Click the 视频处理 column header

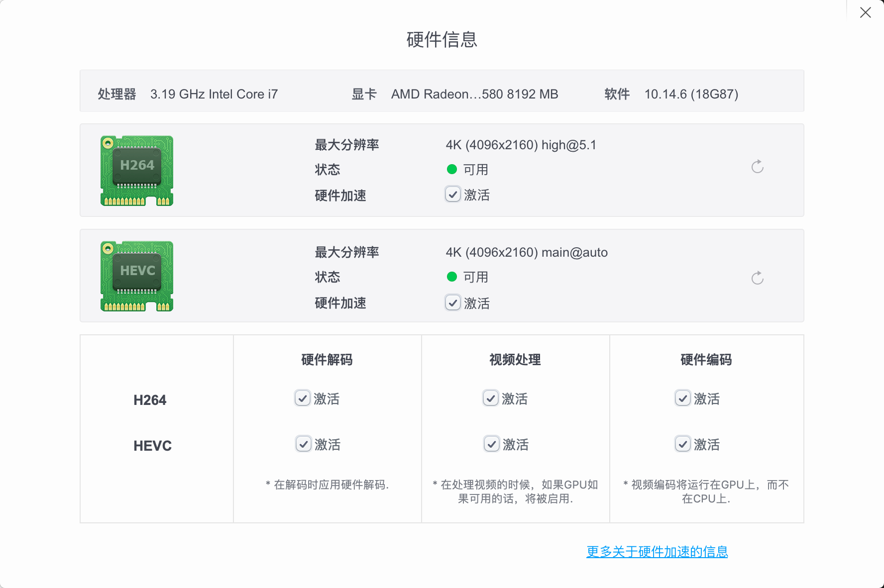pos(515,360)
